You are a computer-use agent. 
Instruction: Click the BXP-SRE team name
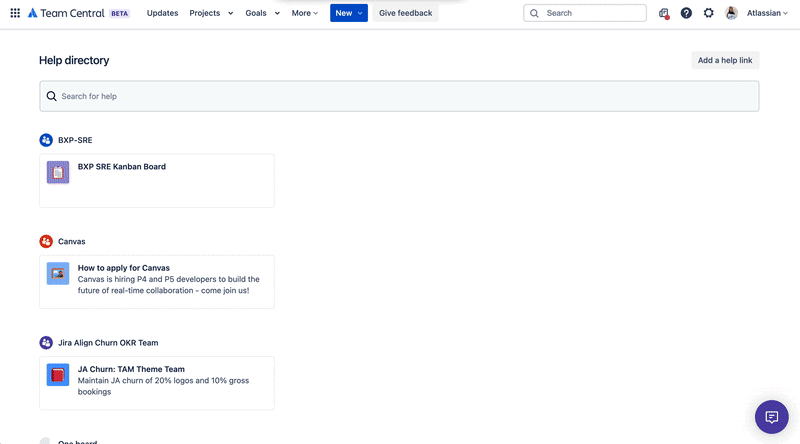[75, 140]
